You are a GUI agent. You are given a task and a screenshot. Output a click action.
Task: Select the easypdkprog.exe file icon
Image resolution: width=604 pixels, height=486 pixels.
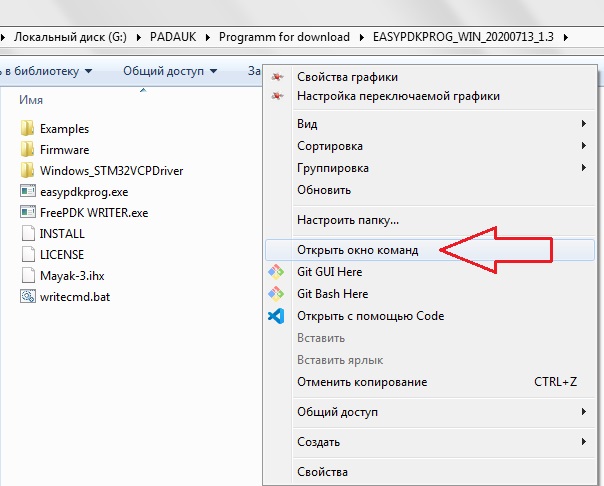(27, 192)
